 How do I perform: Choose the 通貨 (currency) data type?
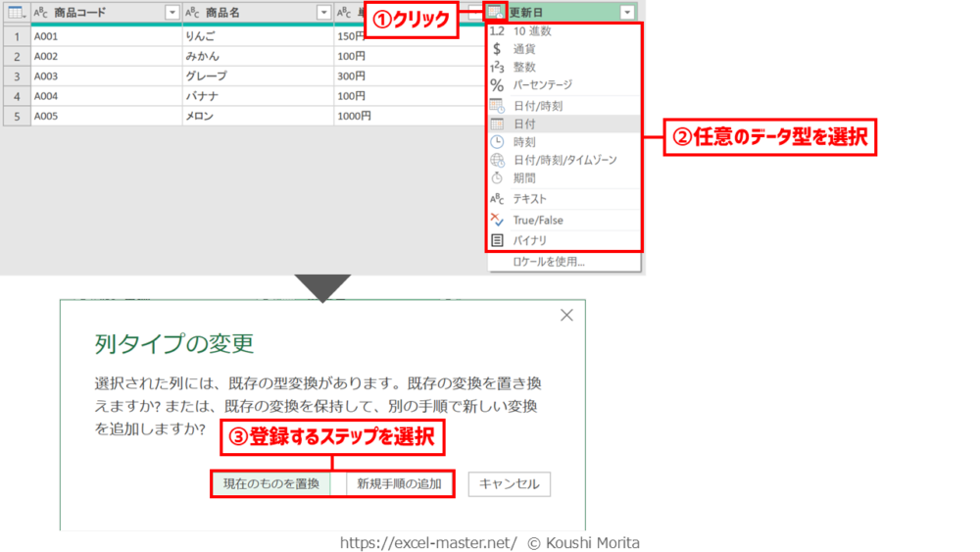[x=524, y=49]
